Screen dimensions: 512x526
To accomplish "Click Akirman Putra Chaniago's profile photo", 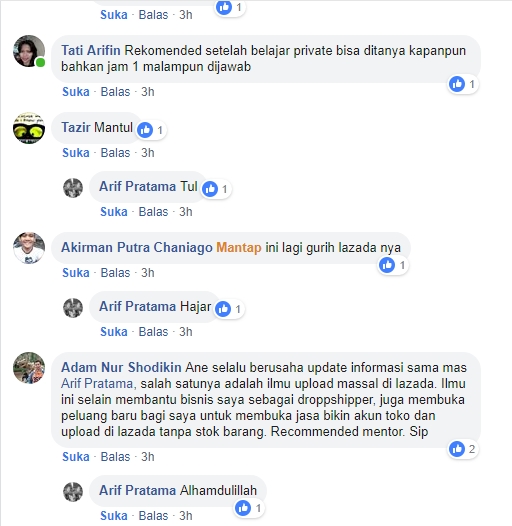I will (29, 248).
